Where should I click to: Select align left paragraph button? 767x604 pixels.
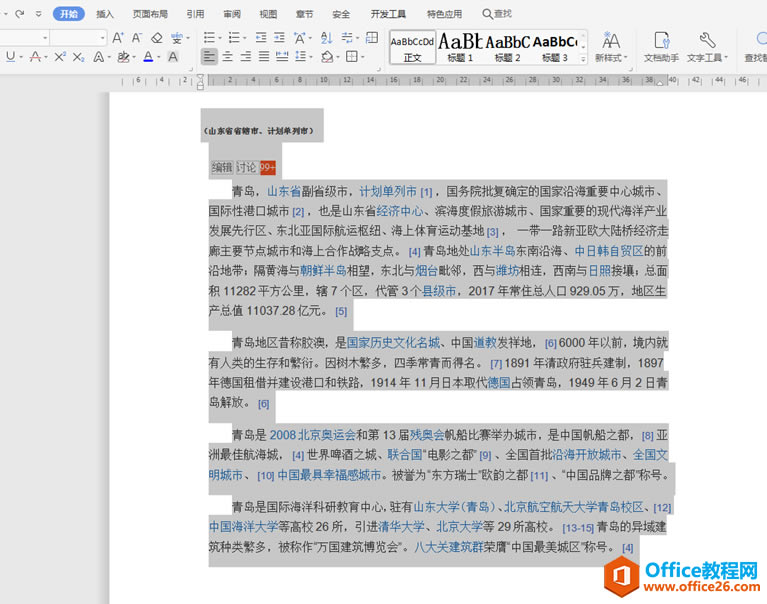click(x=209, y=57)
